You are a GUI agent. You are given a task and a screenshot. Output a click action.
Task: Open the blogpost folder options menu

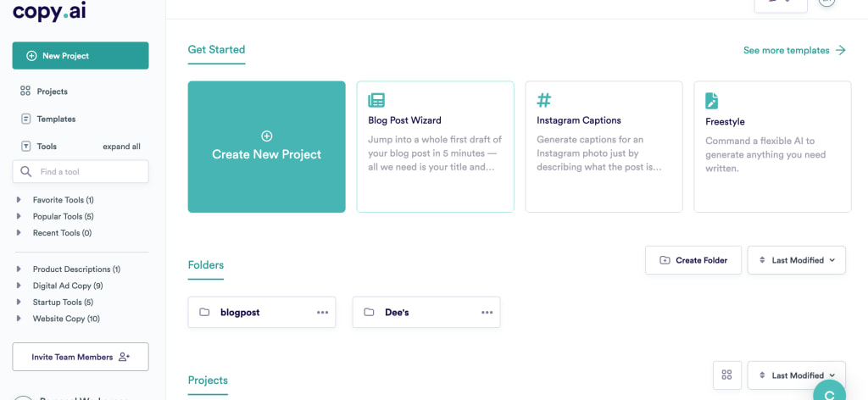322,312
